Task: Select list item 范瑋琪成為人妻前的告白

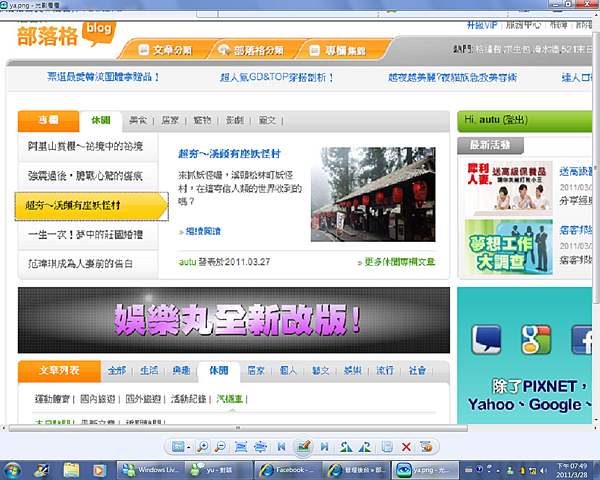Action: pos(88,264)
